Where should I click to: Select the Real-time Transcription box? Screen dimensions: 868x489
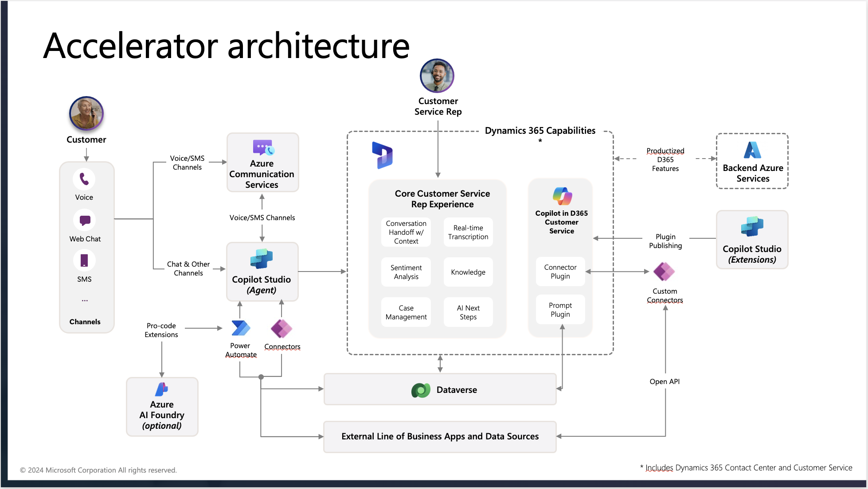click(468, 232)
